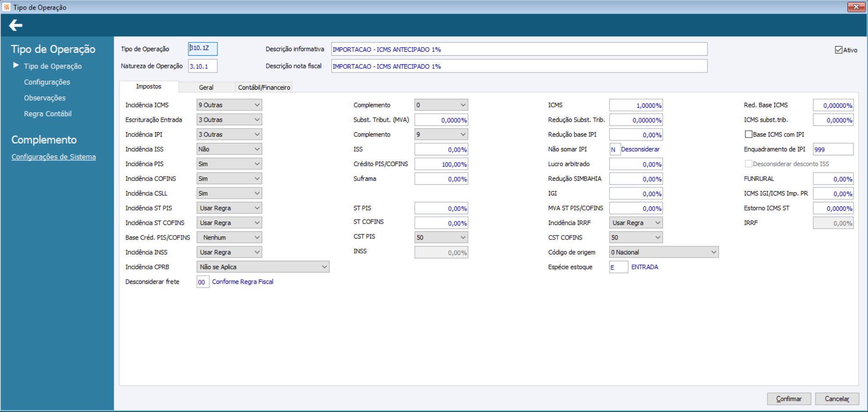This screenshot has width=868, height=412.
Task: Switch to the Geral tab
Action: [206, 87]
